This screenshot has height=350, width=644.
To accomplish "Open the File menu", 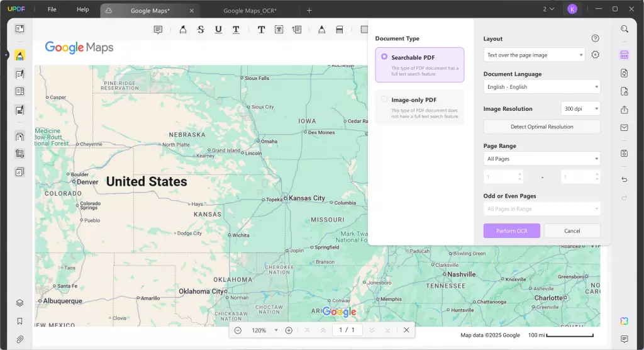I will (52, 9).
